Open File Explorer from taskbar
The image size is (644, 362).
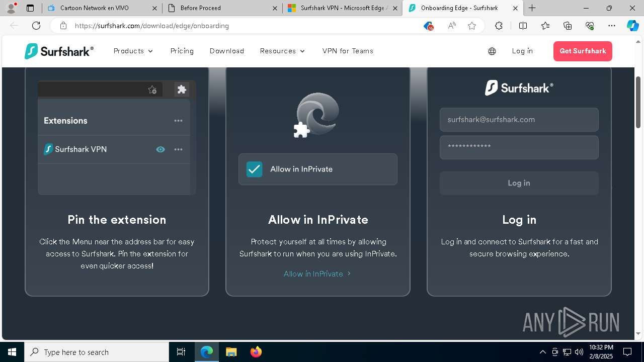231,352
